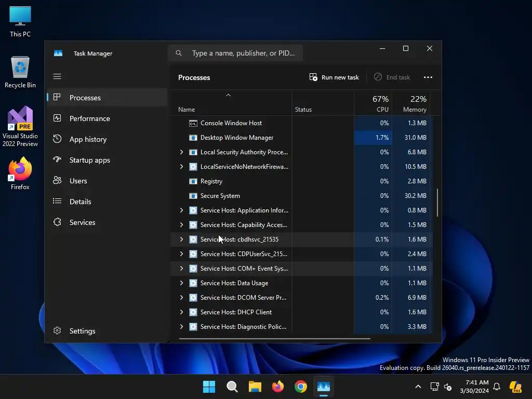The width and height of the screenshot is (532, 399).
Task: Click the Service Host: DHCP Client gear icon
Action: tap(193, 312)
